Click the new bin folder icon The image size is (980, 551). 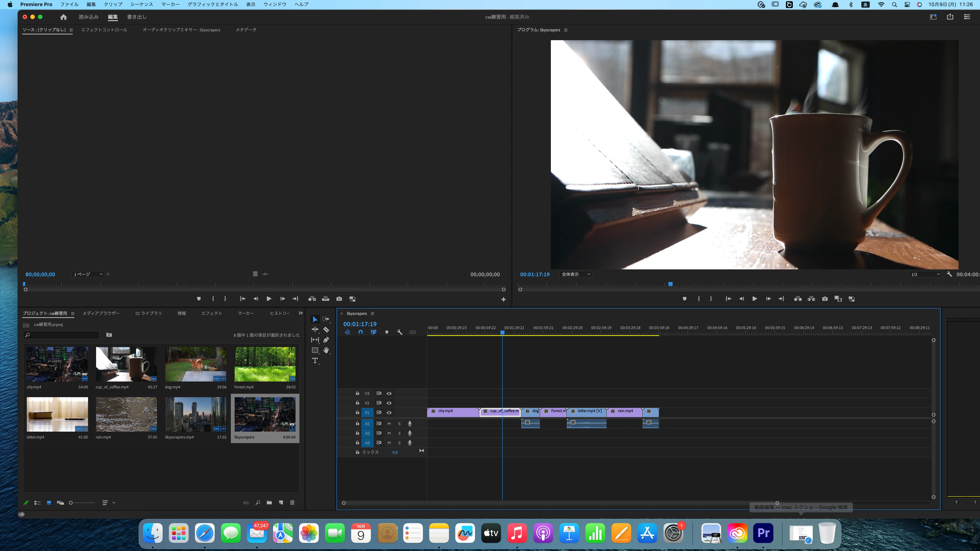269,503
